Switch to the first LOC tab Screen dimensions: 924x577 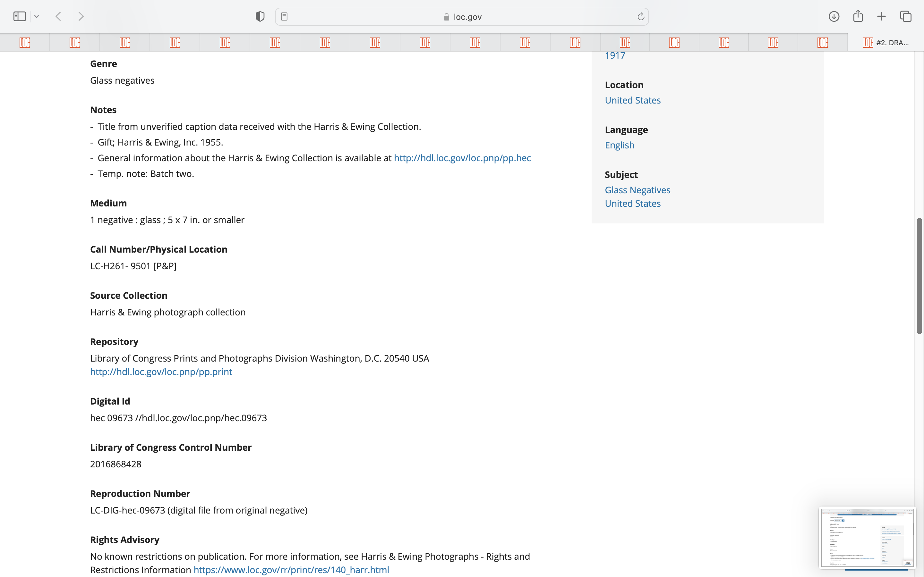pyautogui.click(x=25, y=42)
